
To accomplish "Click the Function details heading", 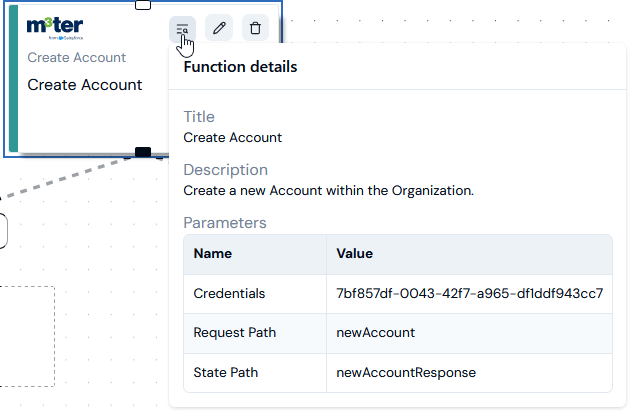I will click(x=240, y=67).
